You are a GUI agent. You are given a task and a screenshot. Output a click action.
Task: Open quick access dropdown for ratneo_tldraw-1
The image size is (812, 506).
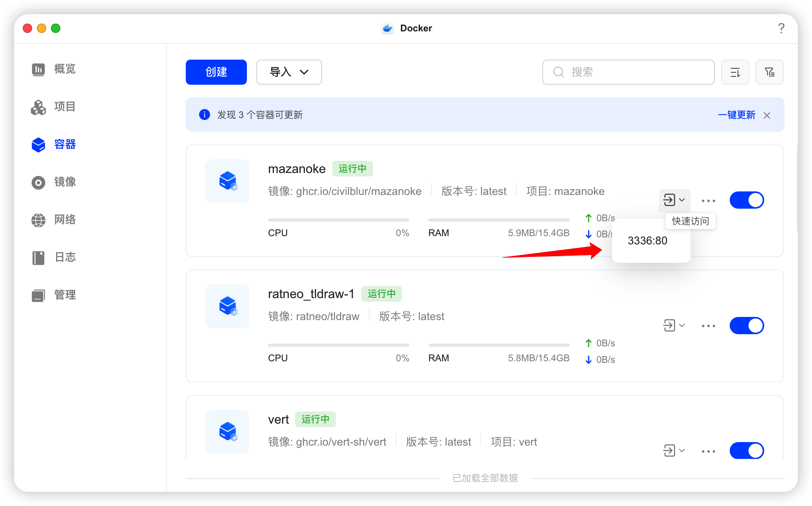pyautogui.click(x=674, y=326)
